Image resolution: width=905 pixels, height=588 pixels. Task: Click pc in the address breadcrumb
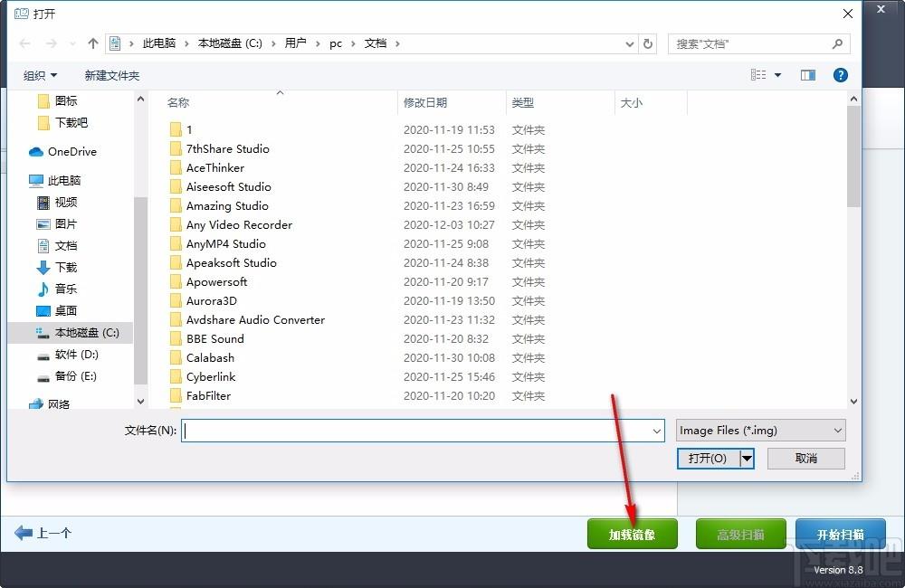pos(336,43)
